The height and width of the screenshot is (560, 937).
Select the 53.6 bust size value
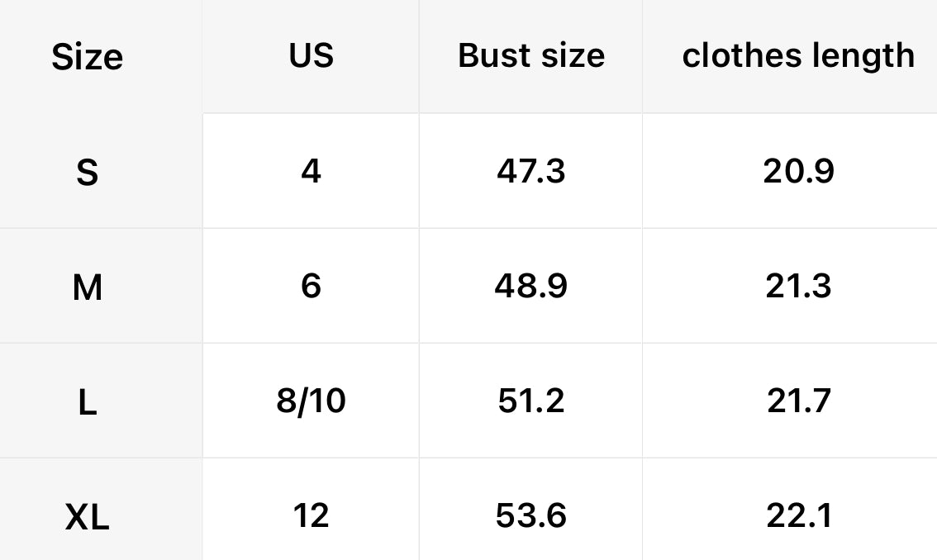click(x=531, y=516)
